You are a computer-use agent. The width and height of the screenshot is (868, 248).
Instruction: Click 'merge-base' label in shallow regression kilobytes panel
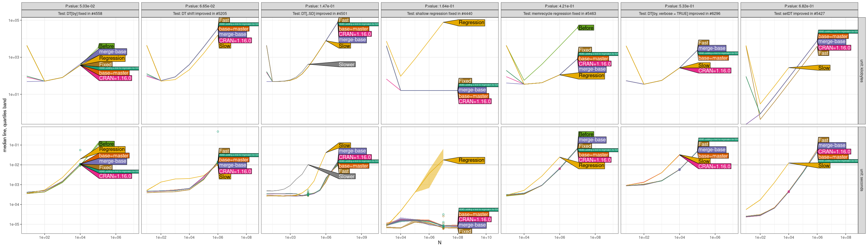coord(472,90)
